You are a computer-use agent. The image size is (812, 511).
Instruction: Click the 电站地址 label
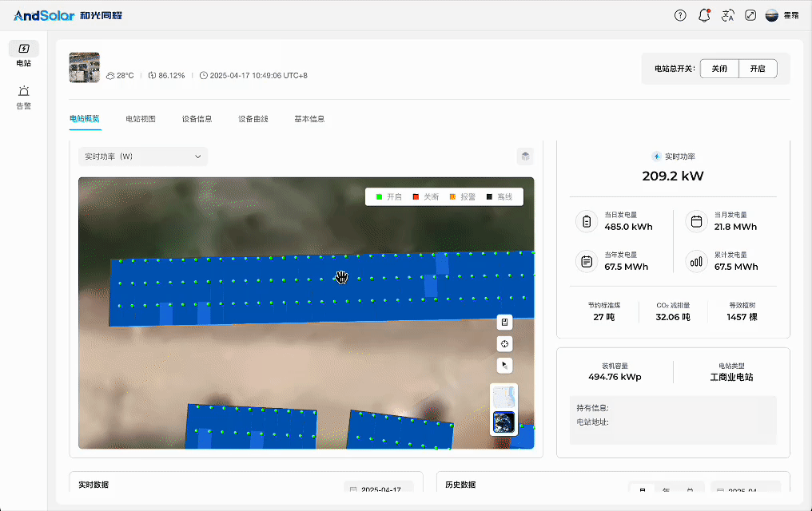click(593, 422)
